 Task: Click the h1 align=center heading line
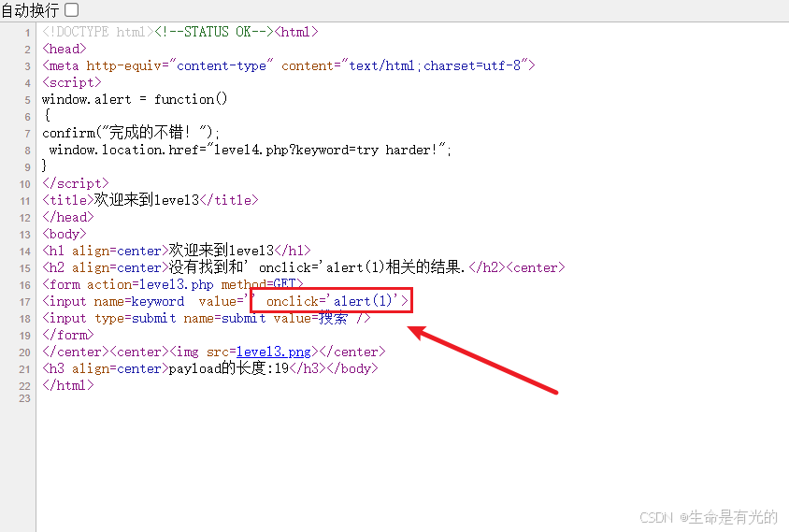click(177, 251)
